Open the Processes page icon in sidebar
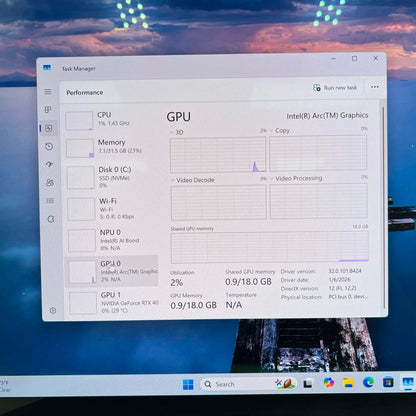This screenshot has width=416, height=416. [48, 110]
